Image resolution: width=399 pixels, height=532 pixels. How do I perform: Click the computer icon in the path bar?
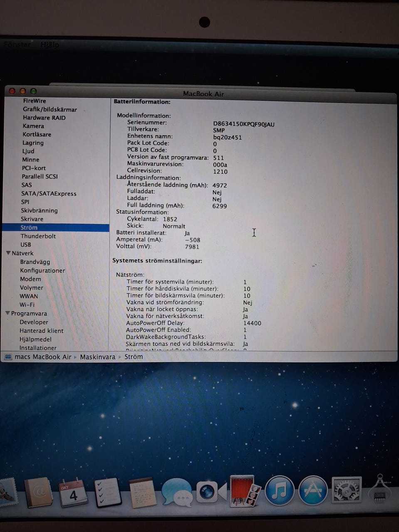pyautogui.click(x=8, y=357)
